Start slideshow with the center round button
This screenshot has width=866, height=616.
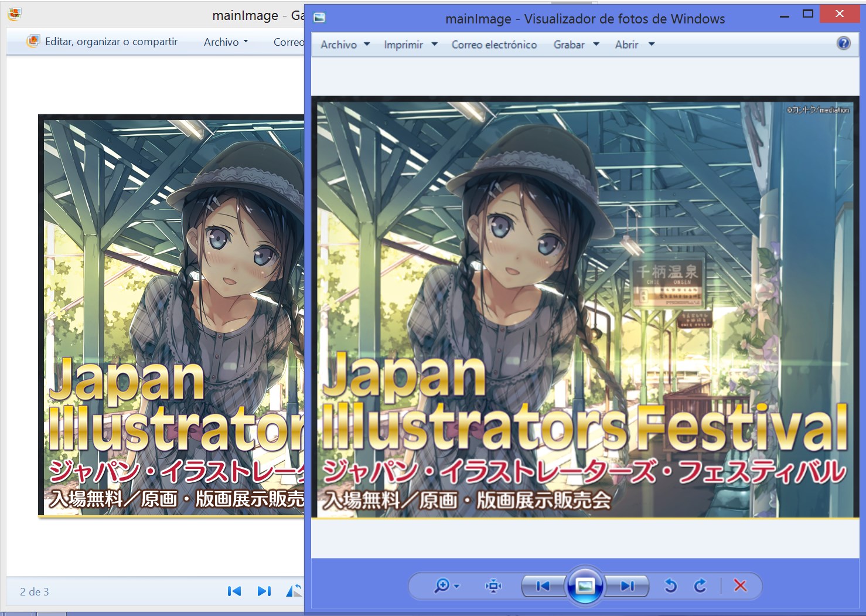585,586
